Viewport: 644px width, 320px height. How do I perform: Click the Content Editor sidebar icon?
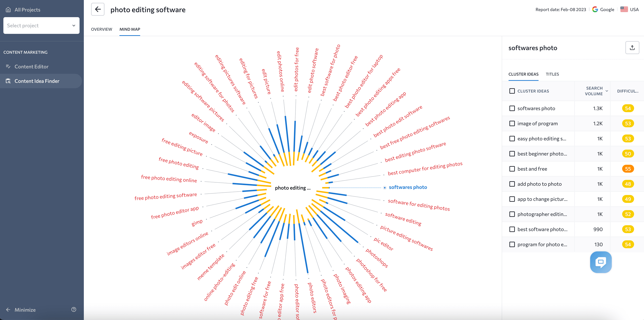8,67
